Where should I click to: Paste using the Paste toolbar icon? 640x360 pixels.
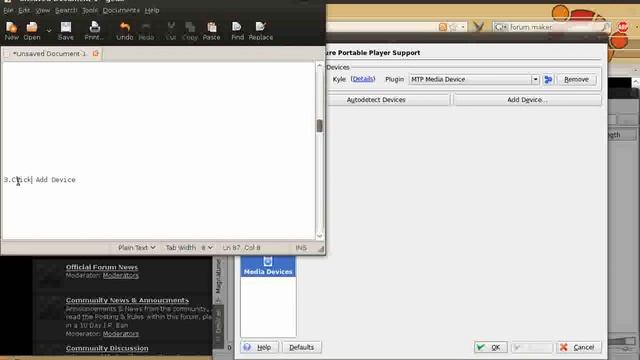coord(211,31)
